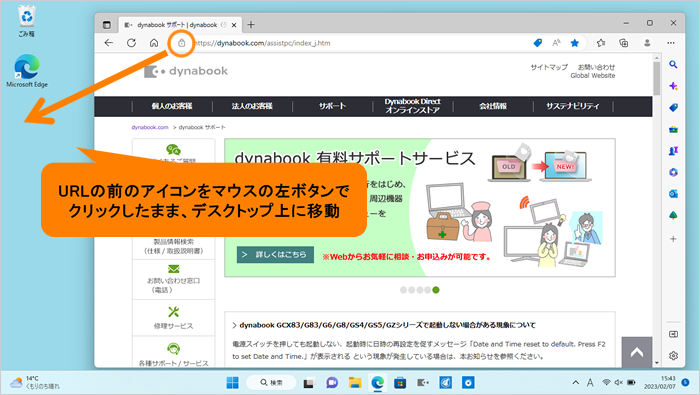
Task: Open sidebar Shopping tag icon
Action: (673, 108)
